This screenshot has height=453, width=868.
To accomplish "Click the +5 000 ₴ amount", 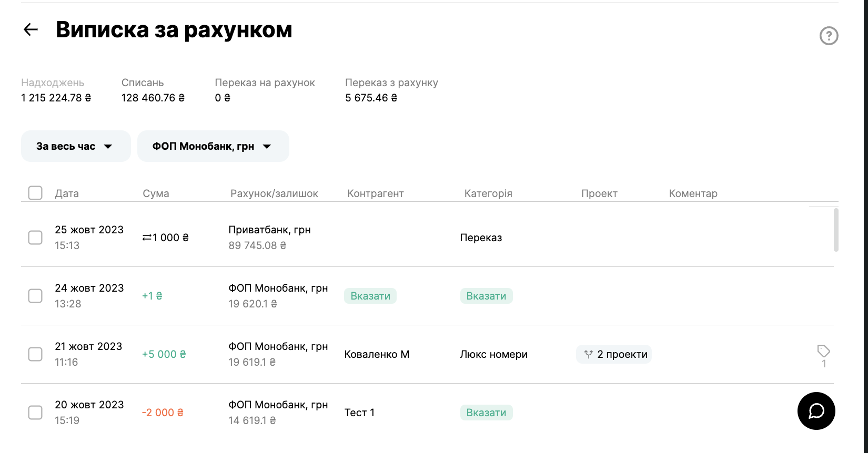I will (164, 354).
